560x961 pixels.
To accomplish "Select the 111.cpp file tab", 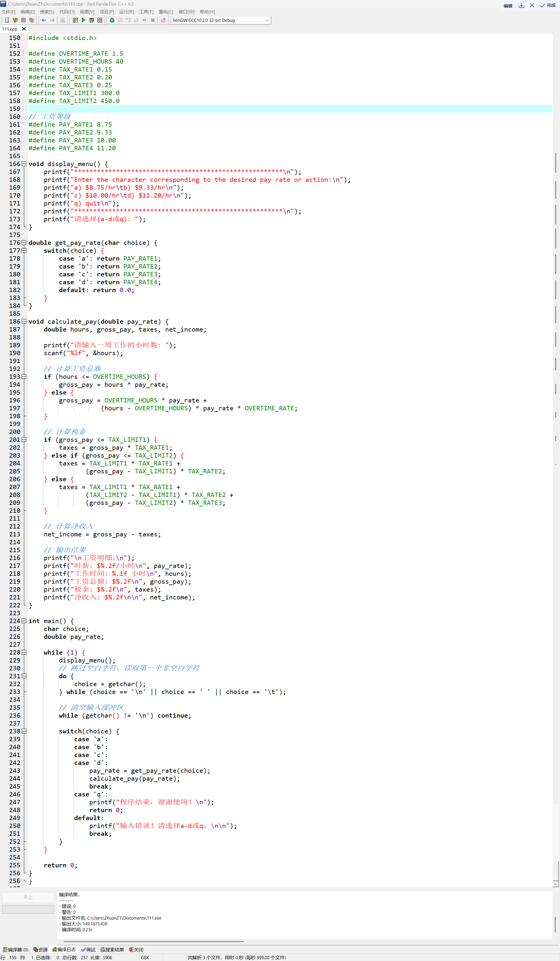I will [x=10, y=29].
